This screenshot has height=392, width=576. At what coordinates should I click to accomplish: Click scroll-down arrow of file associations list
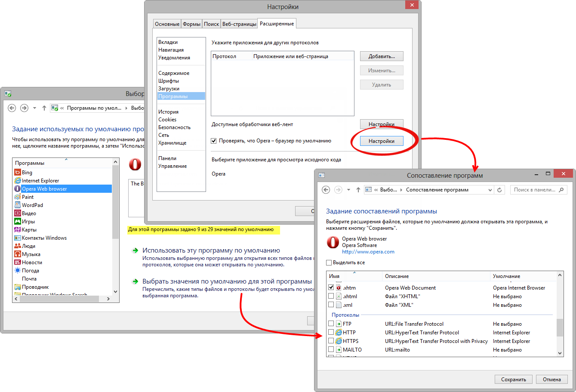tap(560, 353)
